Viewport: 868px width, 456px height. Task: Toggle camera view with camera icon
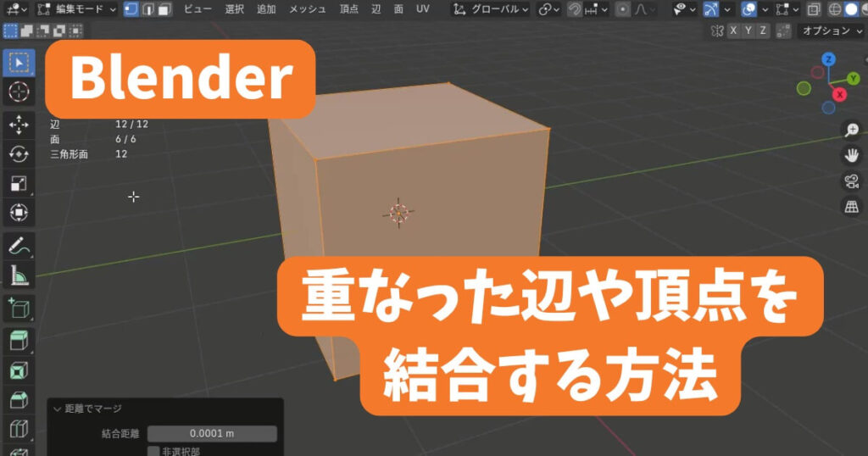coord(851,181)
